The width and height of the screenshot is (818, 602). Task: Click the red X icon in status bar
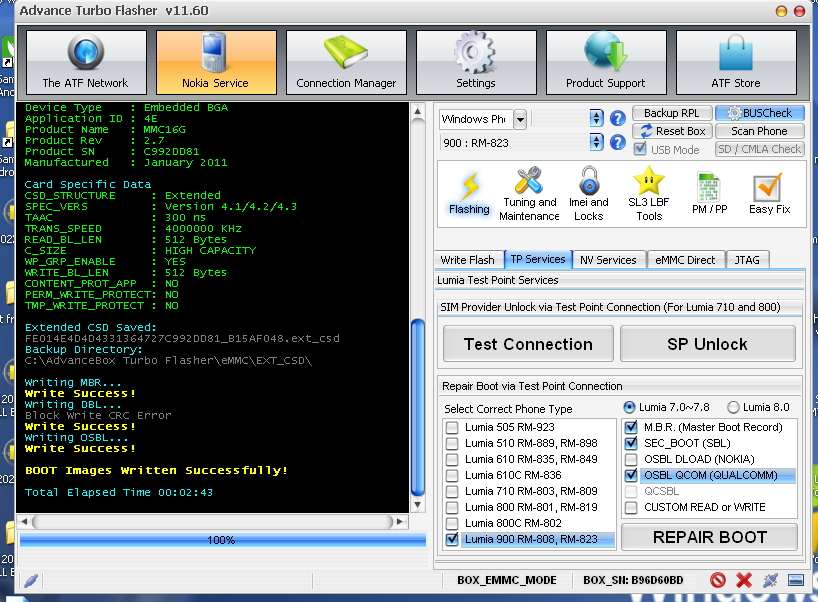point(744,580)
